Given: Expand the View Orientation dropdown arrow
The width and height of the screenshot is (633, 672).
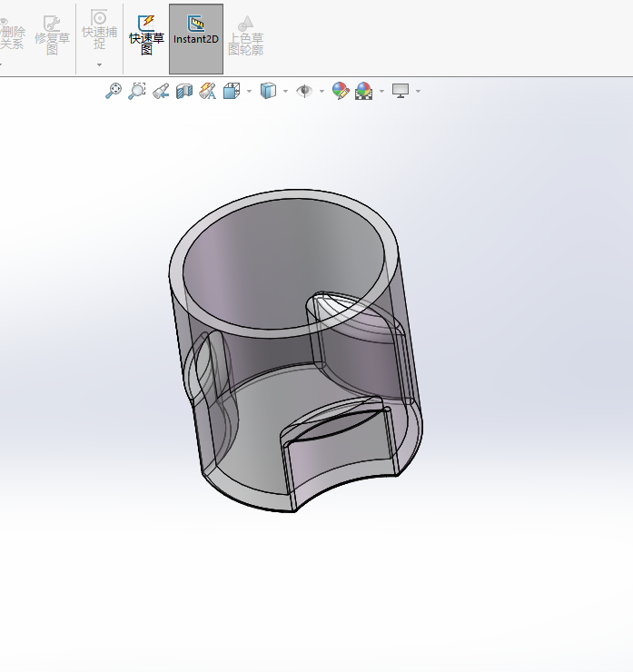Looking at the screenshot, I should 249,92.
